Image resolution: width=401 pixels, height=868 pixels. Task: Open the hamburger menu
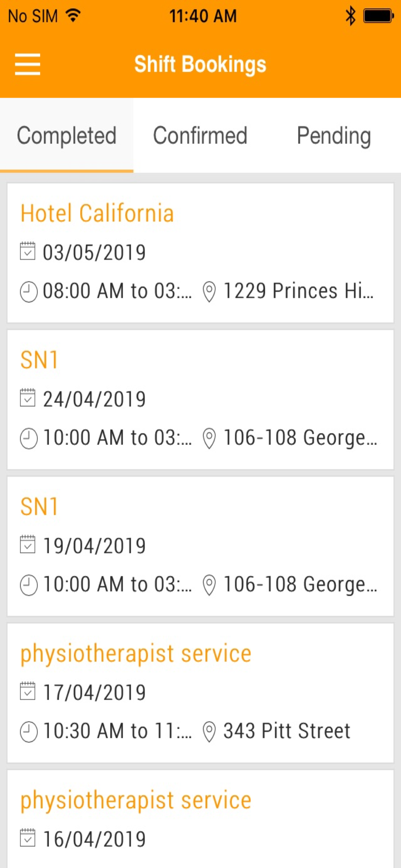[27, 64]
